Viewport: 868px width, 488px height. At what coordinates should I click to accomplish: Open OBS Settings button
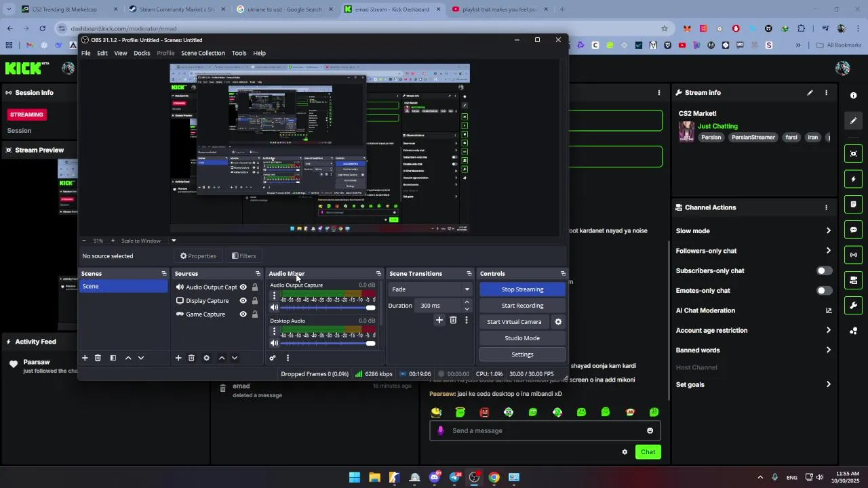522,354
